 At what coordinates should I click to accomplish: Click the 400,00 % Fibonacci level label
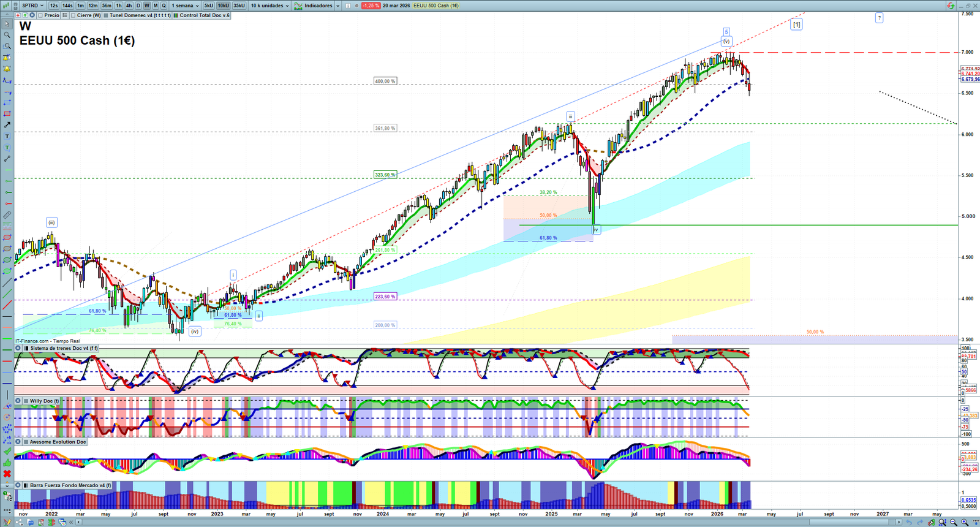tap(385, 81)
